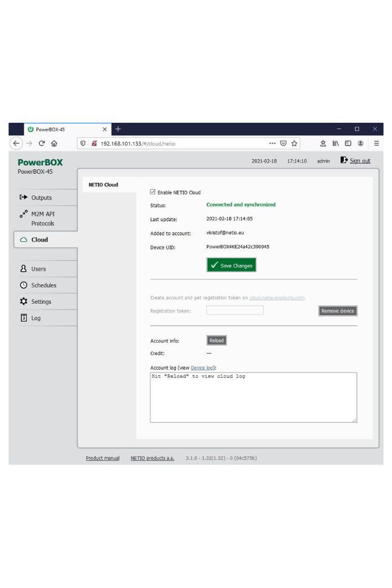Reload the browser page
This screenshot has width=392, height=588.
point(41,143)
